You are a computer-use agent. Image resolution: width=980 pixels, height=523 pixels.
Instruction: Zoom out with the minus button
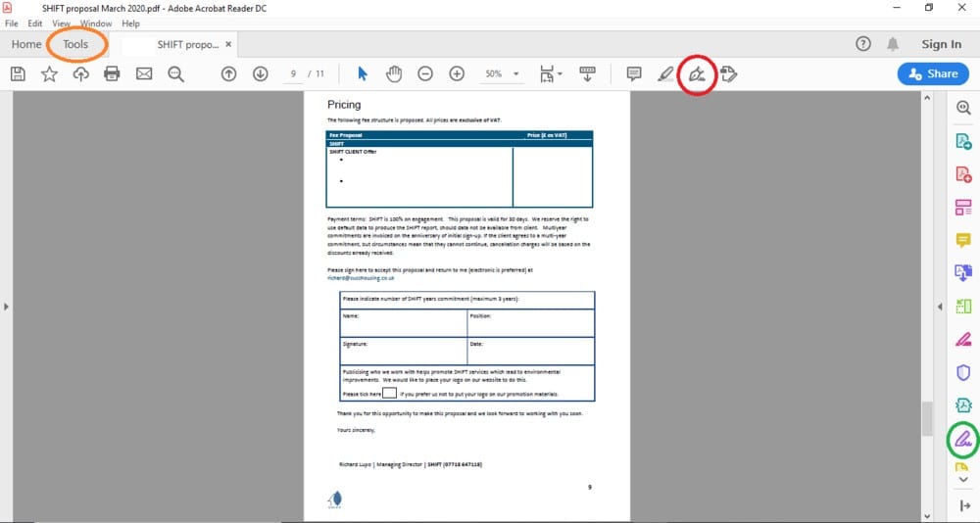coord(425,74)
